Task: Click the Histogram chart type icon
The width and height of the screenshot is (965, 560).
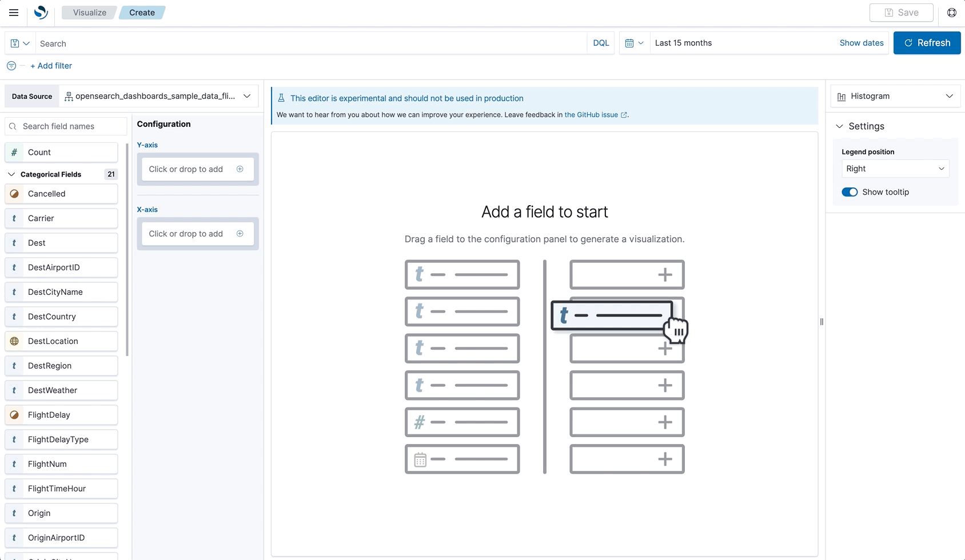Action: point(842,97)
